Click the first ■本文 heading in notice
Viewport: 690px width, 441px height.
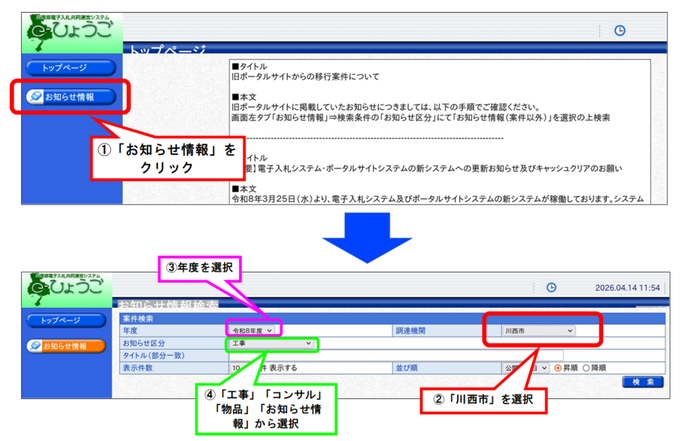244,97
